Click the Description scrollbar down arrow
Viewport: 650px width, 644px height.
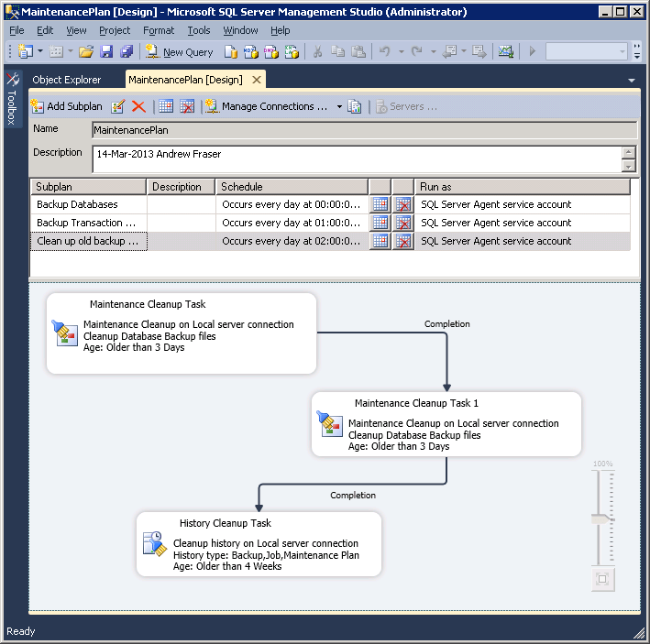click(628, 167)
